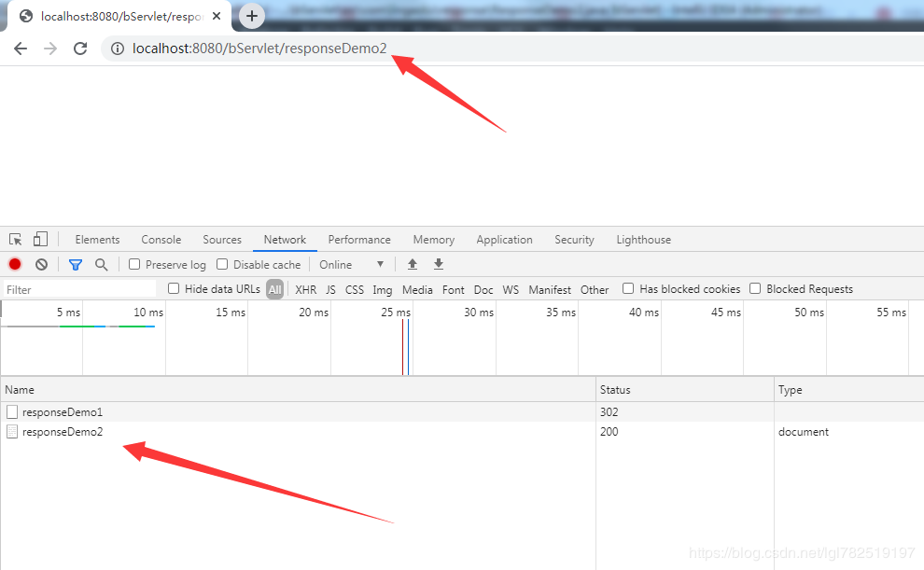The width and height of the screenshot is (924, 570).
Task: Open the Online throttling dropdown
Action: click(352, 264)
